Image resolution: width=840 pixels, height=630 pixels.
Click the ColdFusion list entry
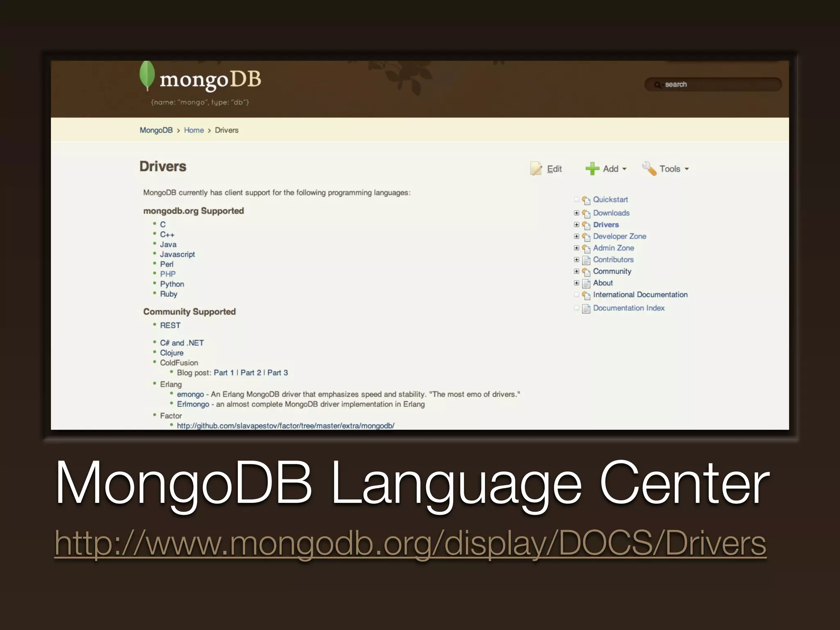coord(179,363)
